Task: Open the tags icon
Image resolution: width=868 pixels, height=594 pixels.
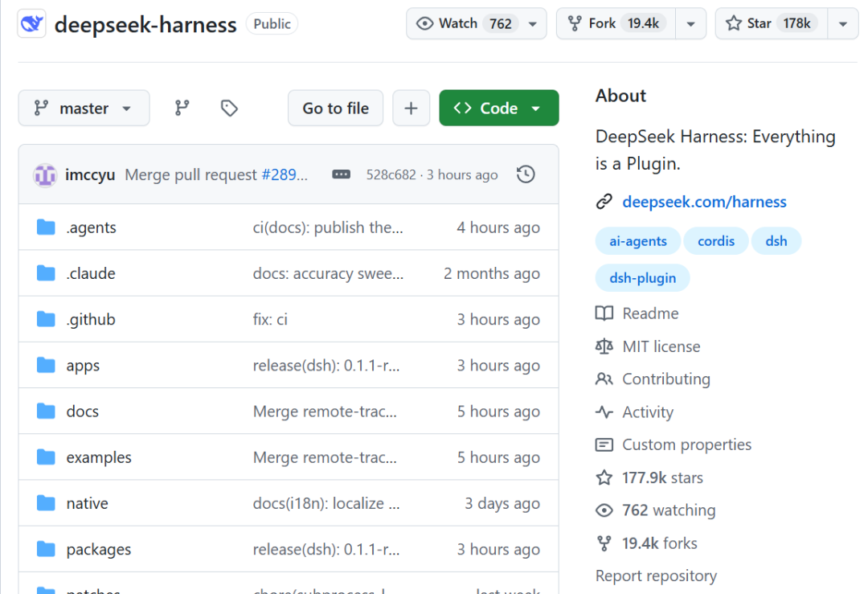Action: pos(229,108)
